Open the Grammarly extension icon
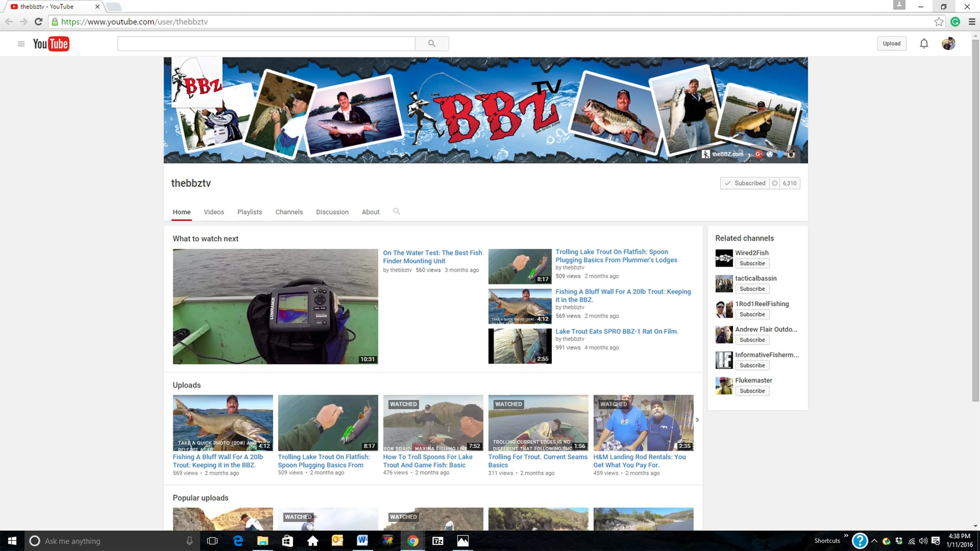980x551 pixels. click(x=955, y=22)
